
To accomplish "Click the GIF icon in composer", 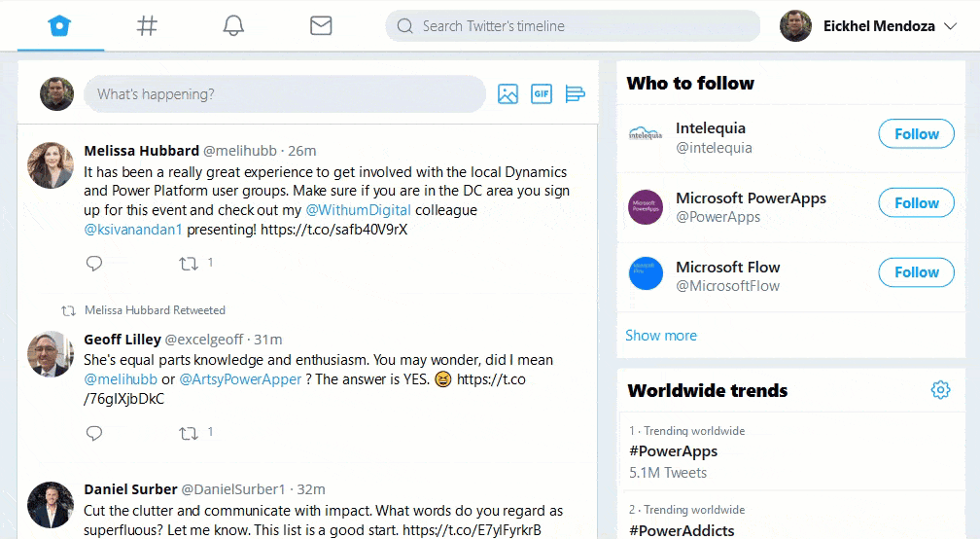I will click(541, 94).
